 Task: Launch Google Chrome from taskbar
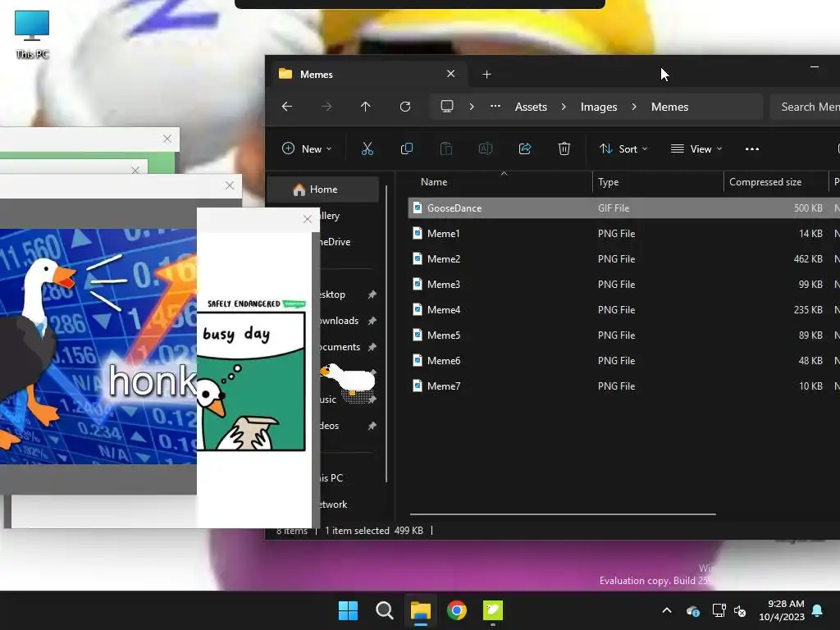coord(456,610)
